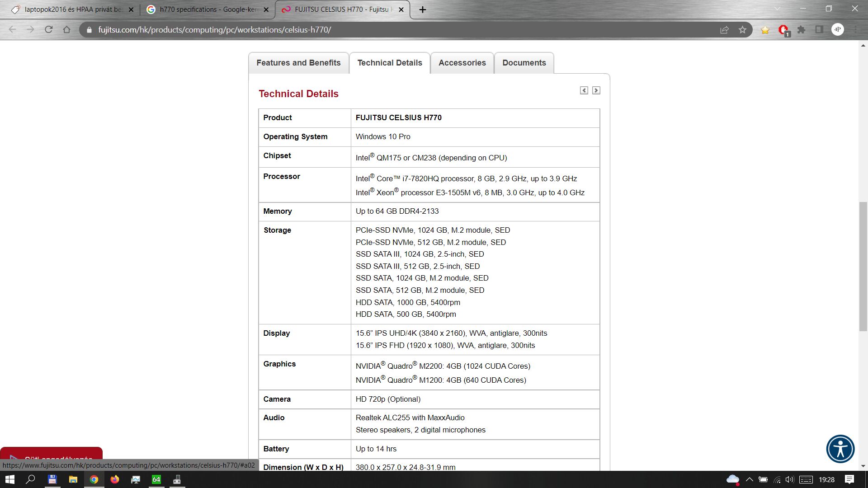
Task: Click the Quadro M2200 graphics line
Action: 443,366
